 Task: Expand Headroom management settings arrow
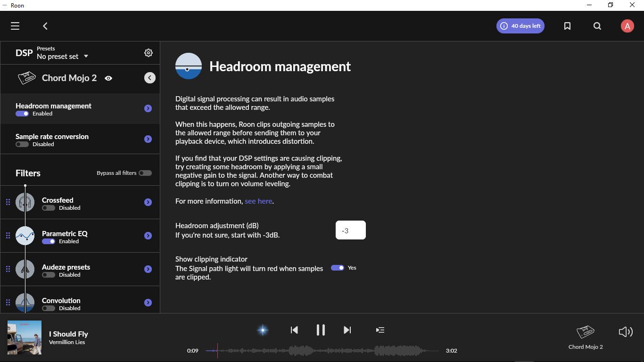coord(148,108)
